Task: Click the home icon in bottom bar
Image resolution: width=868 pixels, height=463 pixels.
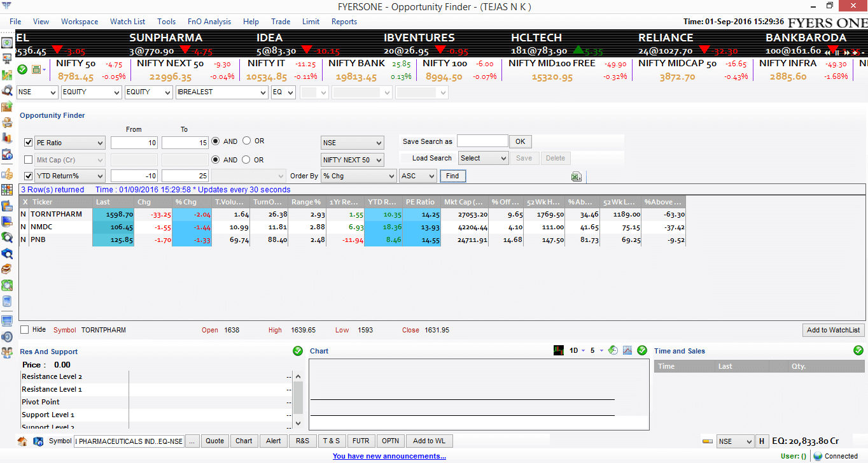Action: click(22, 441)
